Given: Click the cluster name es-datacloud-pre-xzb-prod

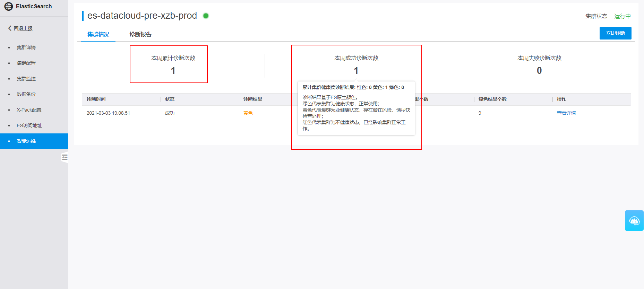Looking at the screenshot, I should point(142,16).
